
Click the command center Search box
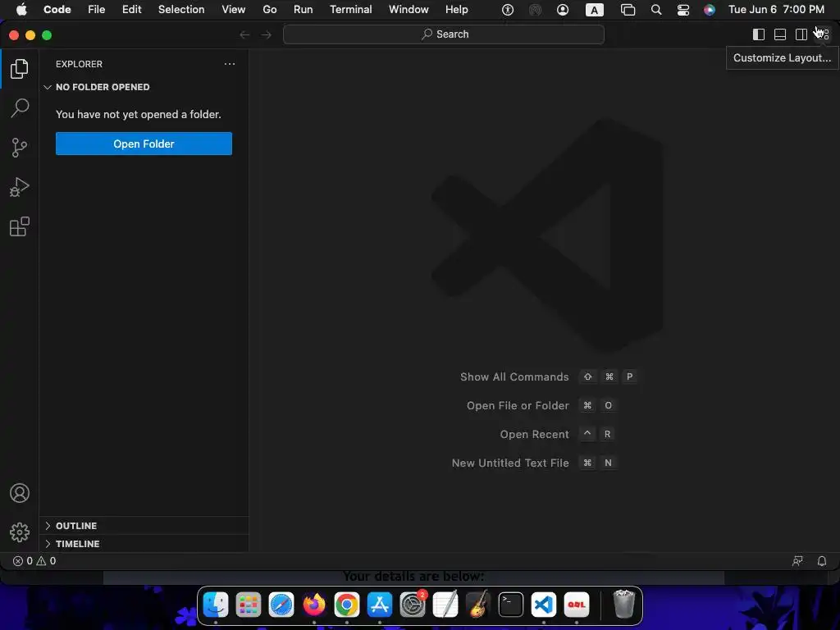pos(444,34)
